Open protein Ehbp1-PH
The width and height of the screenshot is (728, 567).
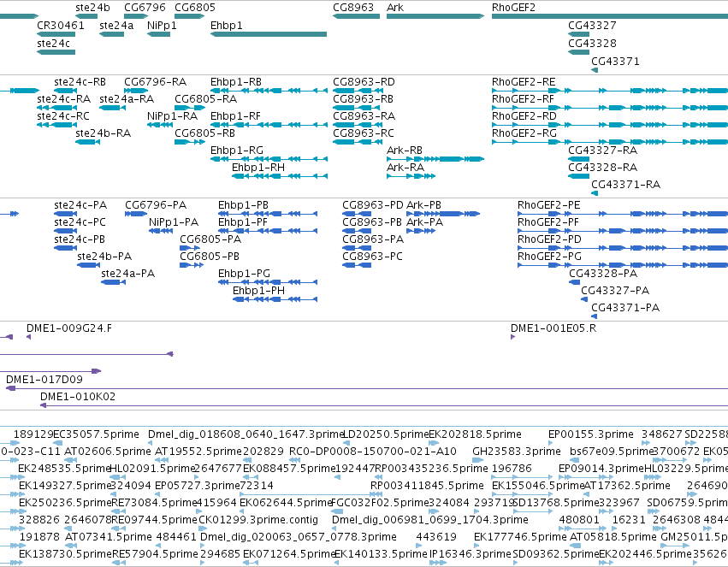click(x=258, y=291)
